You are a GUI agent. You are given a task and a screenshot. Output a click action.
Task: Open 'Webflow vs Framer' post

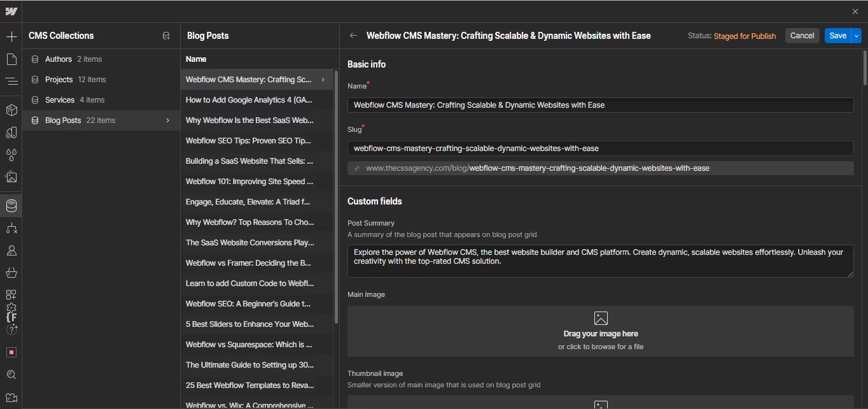256,263
